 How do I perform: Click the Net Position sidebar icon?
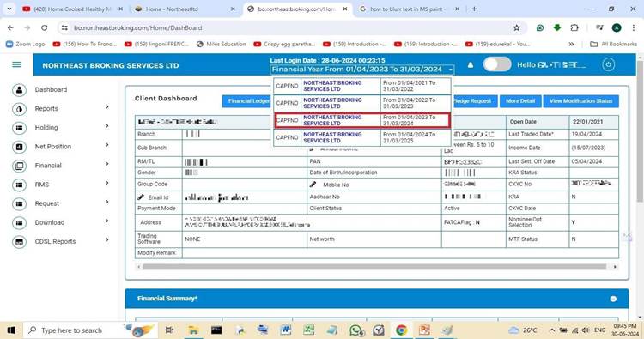tap(19, 147)
